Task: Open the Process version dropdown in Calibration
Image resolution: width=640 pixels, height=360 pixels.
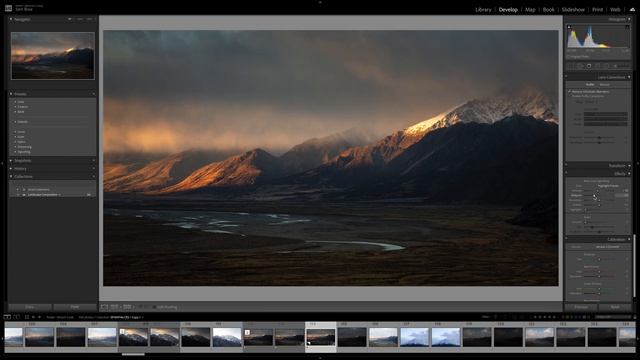Action: 607,247
